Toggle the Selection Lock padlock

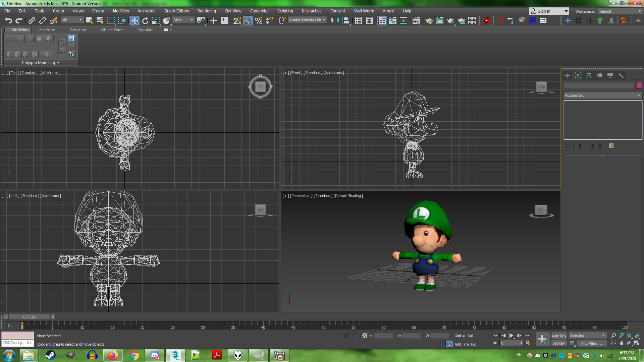pos(355,336)
